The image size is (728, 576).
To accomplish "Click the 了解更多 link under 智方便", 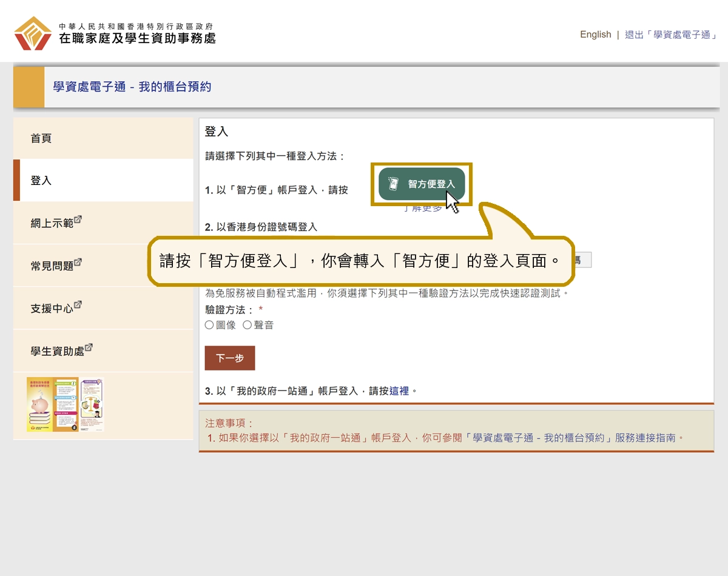I will click(x=423, y=208).
